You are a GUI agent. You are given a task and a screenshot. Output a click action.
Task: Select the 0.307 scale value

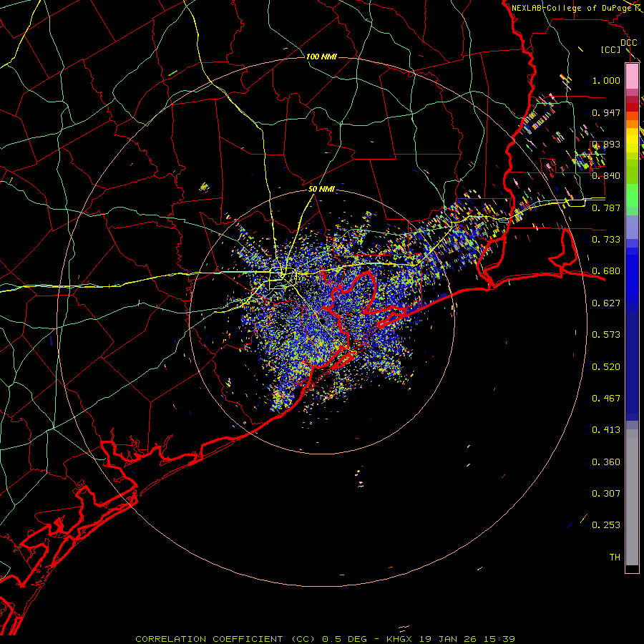pos(606,494)
